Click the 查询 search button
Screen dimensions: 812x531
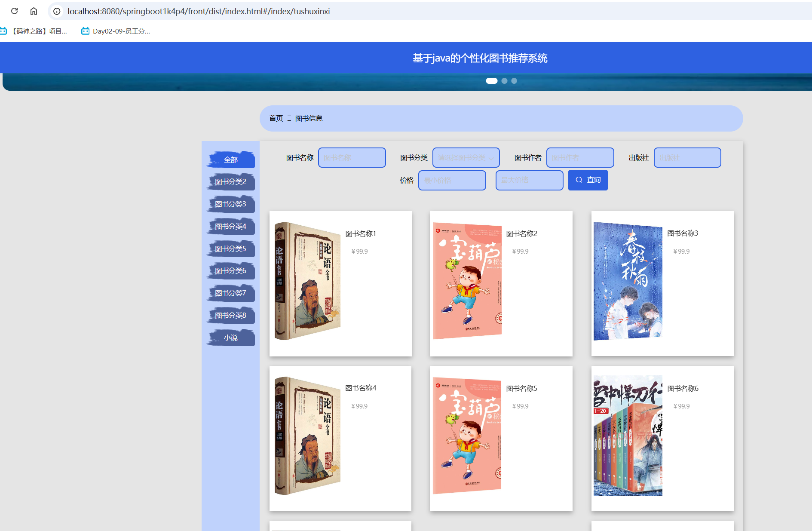pos(588,180)
